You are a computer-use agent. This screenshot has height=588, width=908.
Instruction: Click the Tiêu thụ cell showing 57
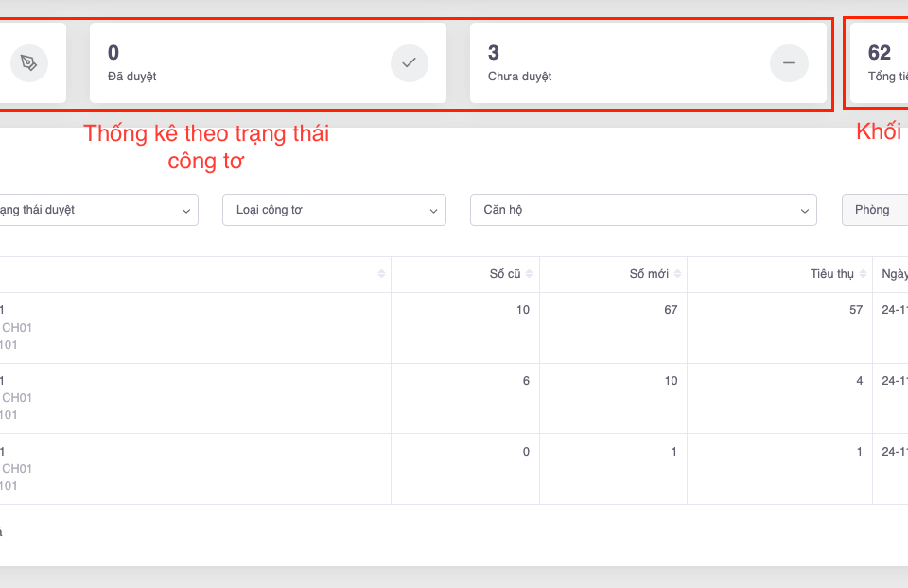coord(855,310)
